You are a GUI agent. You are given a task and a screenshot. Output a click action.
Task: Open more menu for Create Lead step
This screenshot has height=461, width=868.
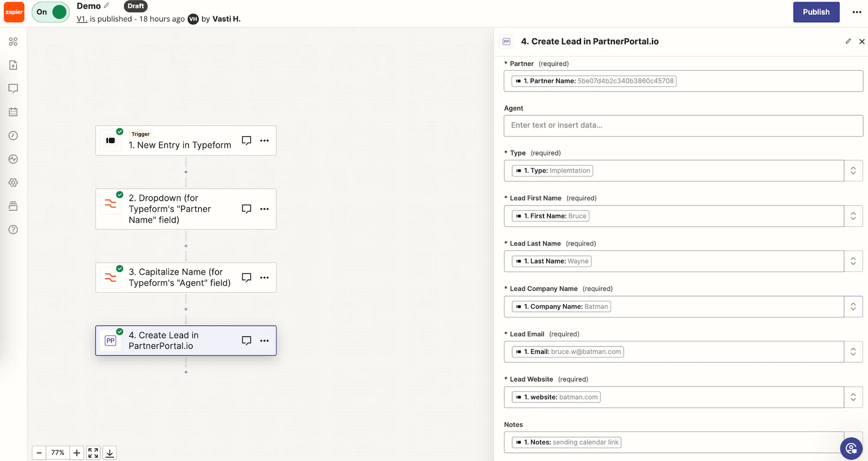pyautogui.click(x=264, y=340)
